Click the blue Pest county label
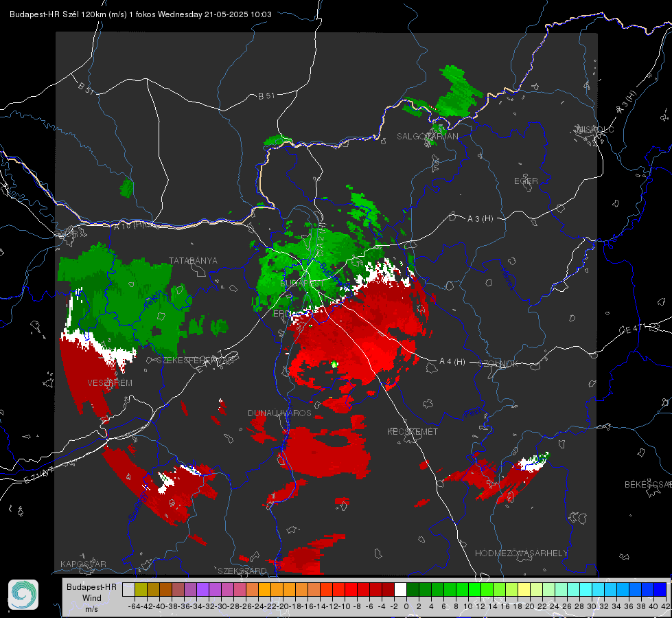The height and width of the screenshot is (618, 672). coord(472,413)
